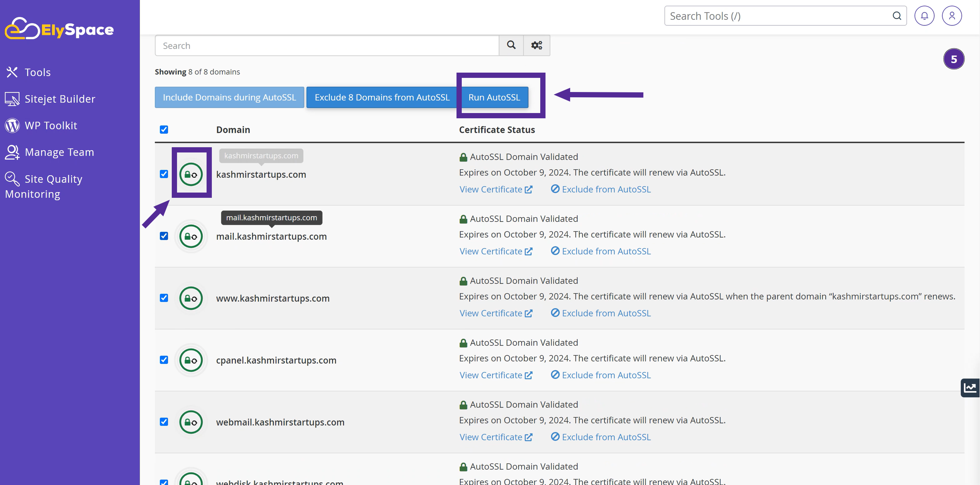Click the WordPress logo icon
This screenshot has width=980, height=485.
[12, 125]
